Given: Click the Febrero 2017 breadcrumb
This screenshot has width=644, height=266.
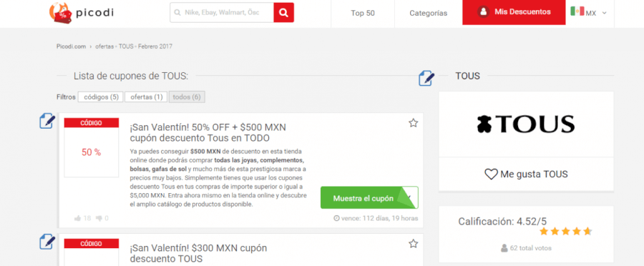Looking at the screenshot, I should click(x=155, y=46).
